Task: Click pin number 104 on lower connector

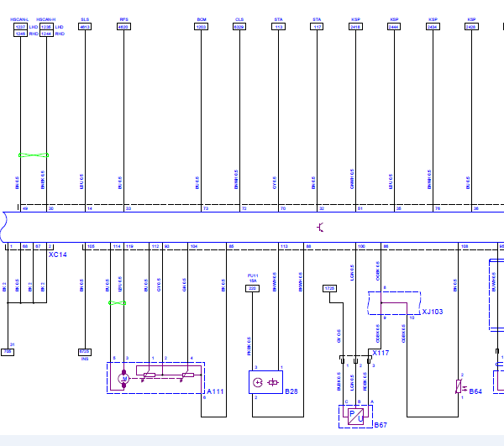Action: (x=194, y=246)
